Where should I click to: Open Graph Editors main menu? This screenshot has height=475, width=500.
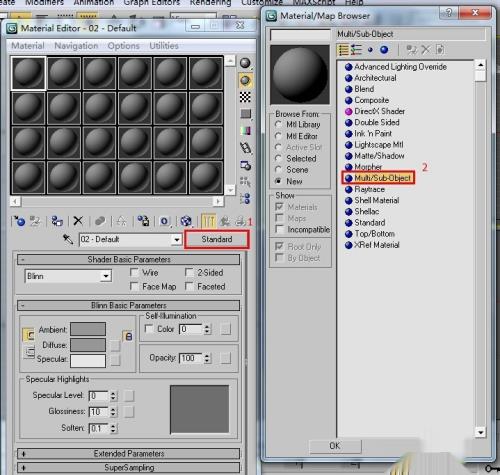pos(152,3)
